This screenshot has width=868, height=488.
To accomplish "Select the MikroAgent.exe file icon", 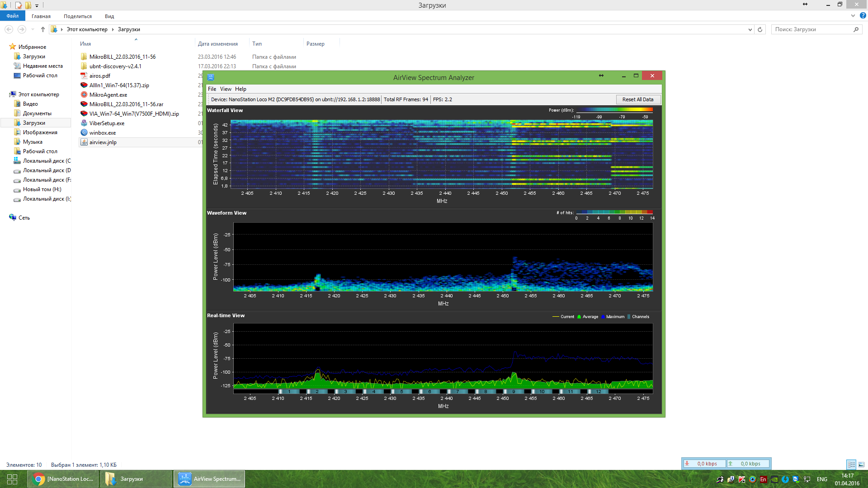I will click(x=84, y=94).
